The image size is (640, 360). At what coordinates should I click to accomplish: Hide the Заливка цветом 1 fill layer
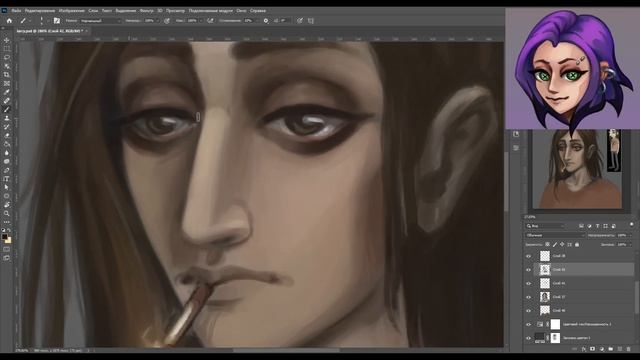coord(529,338)
